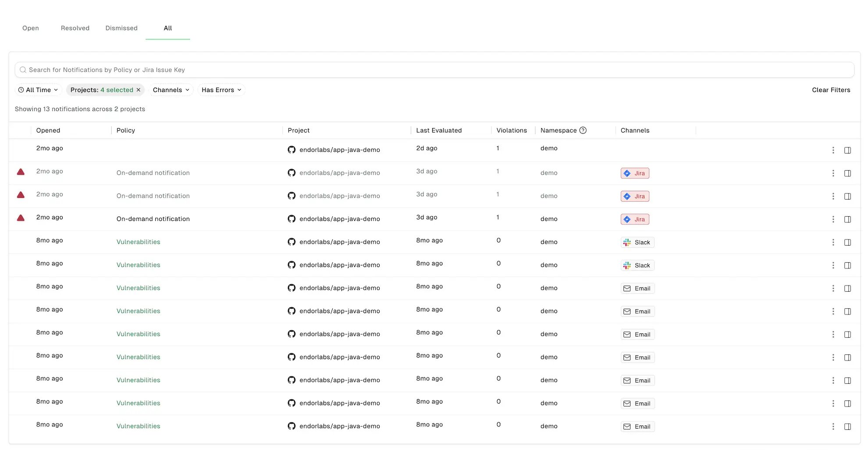Select the Resolved tab
The width and height of the screenshot is (868, 450).
click(x=75, y=28)
